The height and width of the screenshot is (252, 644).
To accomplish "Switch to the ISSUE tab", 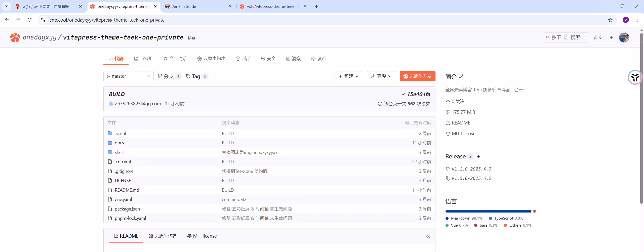I will (143, 59).
